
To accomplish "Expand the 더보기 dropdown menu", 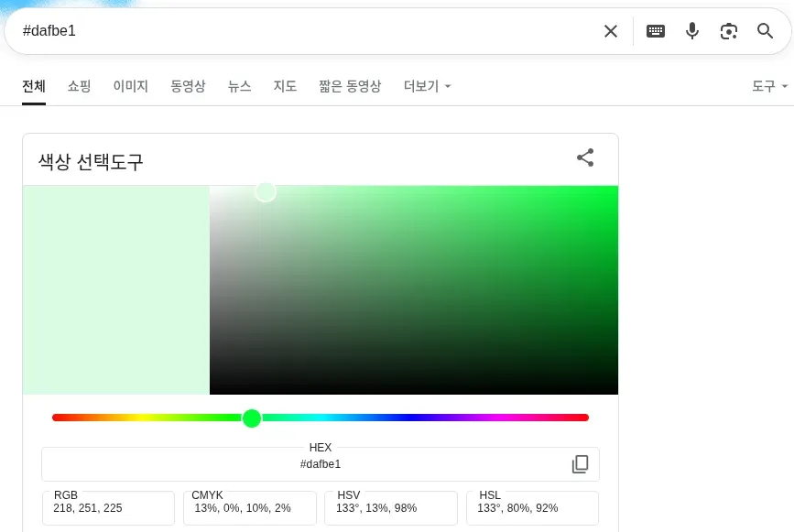I will 427,86.
